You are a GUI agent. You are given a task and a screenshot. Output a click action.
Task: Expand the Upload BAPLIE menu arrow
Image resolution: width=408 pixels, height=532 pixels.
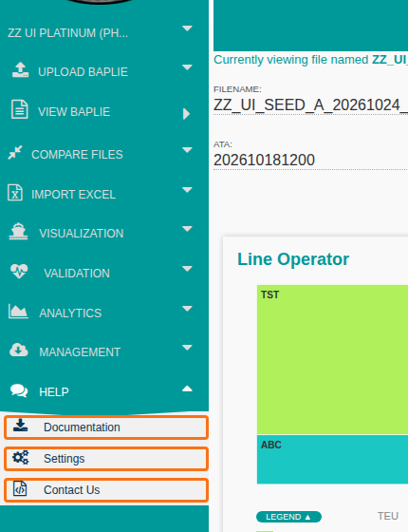[187, 67]
